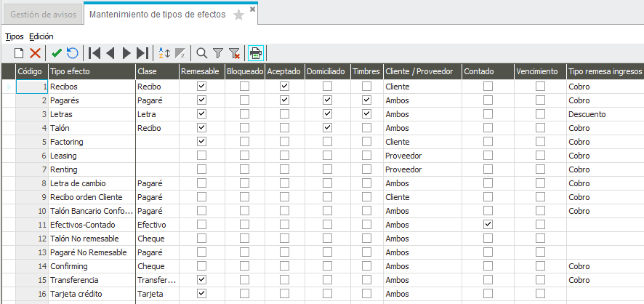Click the green checkmark to save changes
The height and width of the screenshot is (304, 644).
57,52
